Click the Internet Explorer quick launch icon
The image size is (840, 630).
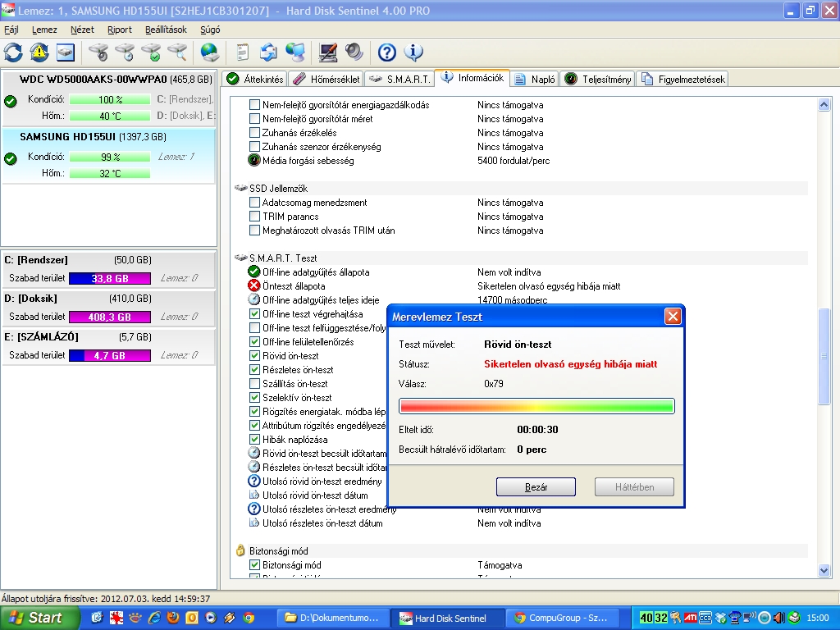tap(154, 618)
